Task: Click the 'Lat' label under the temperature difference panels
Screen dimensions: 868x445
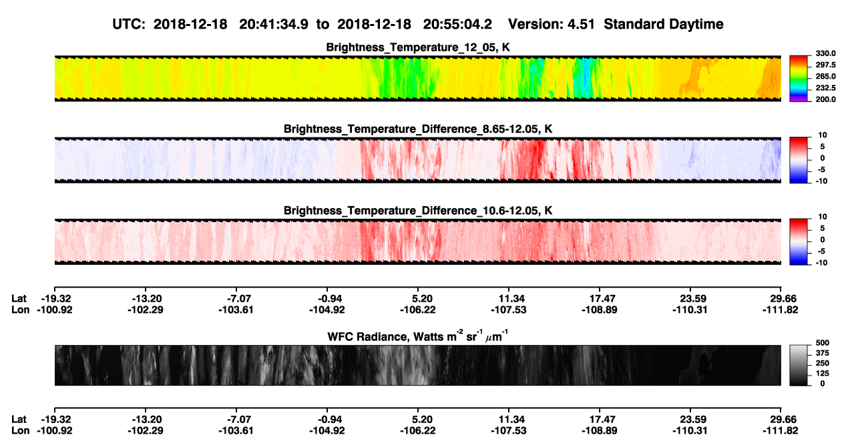Action: coord(19,298)
